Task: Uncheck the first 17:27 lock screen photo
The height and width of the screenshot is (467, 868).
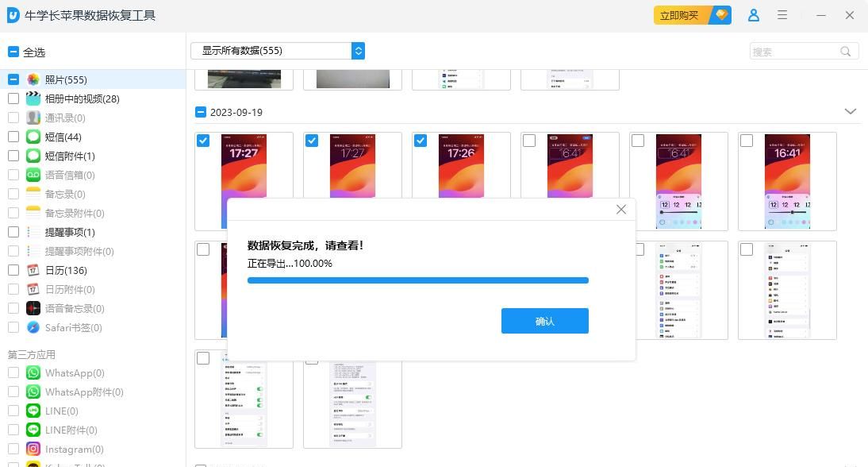Action: tap(204, 141)
